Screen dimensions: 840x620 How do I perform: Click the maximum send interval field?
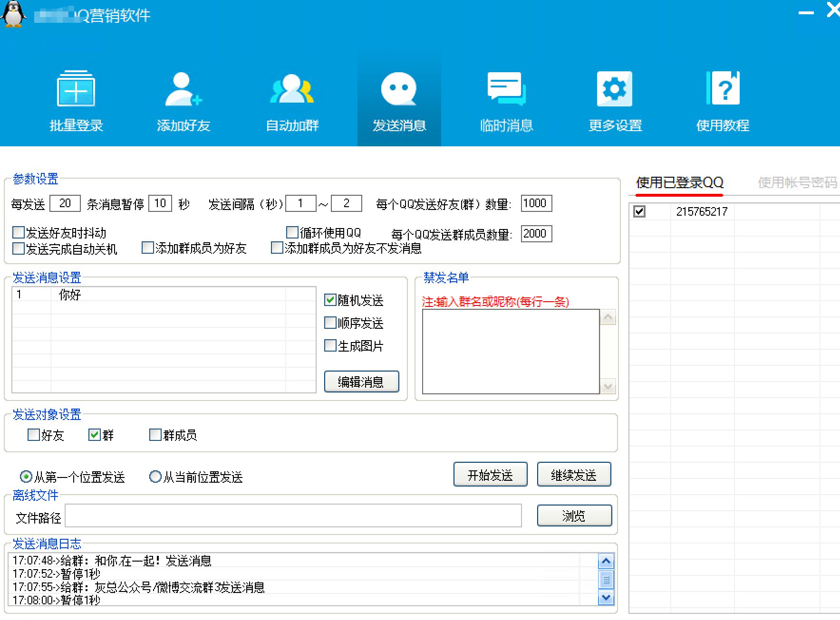pyautogui.click(x=347, y=203)
